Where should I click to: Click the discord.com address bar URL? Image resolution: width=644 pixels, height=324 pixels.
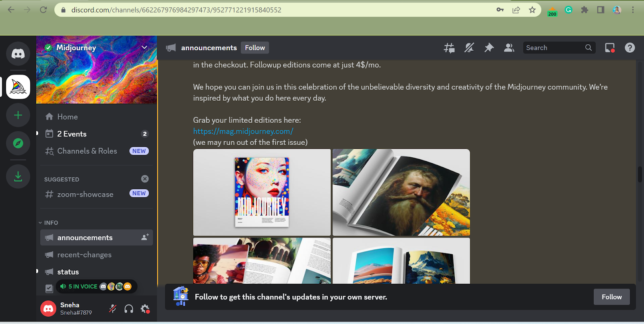pyautogui.click(x=176, y=10)
